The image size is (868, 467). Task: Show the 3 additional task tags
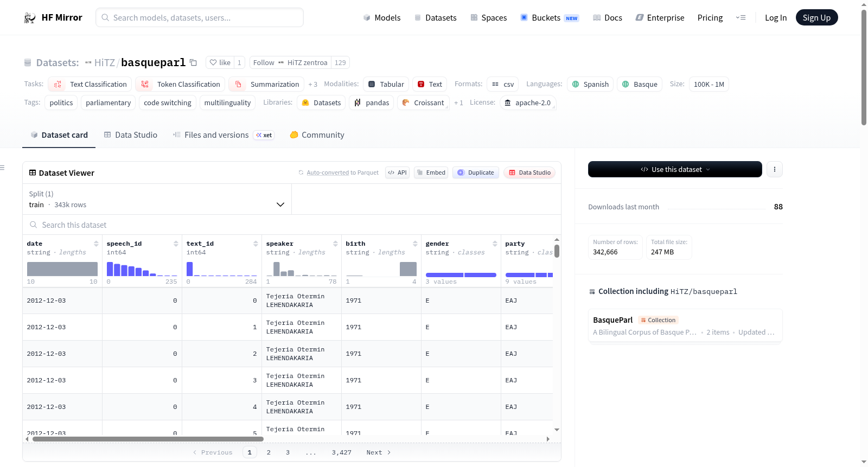click(313, 84)
